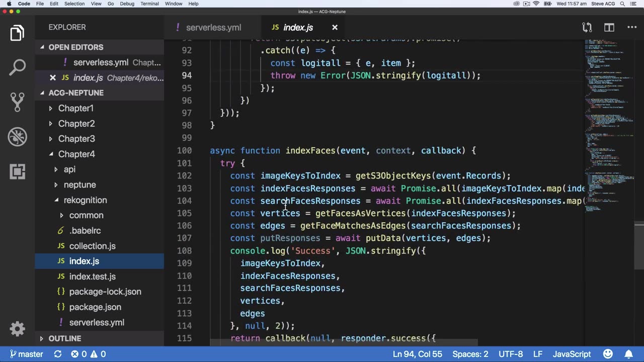Open the editor More Actions ellipsis
This screenshot has height=362, width=644.
pyautogui.click(x=631, y=28)
